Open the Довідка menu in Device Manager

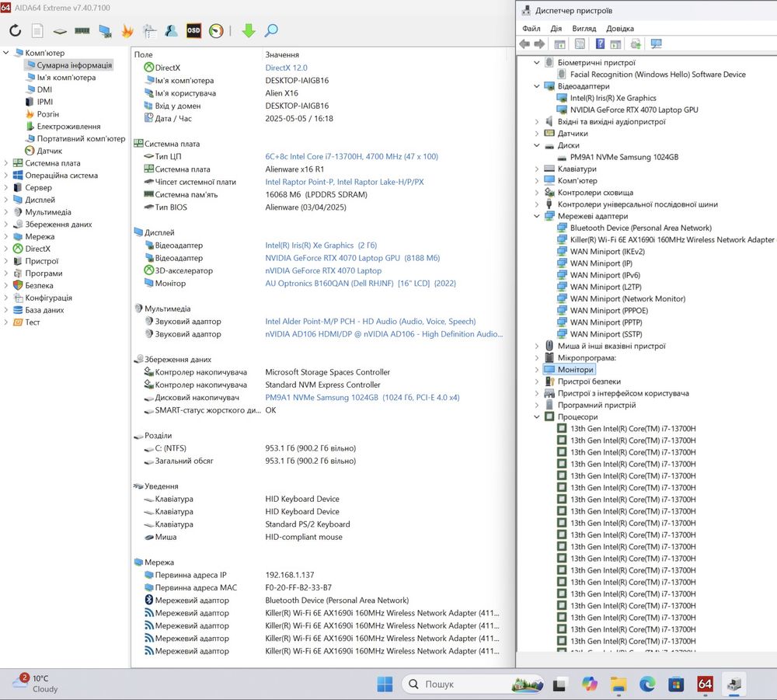coord(620,28)
